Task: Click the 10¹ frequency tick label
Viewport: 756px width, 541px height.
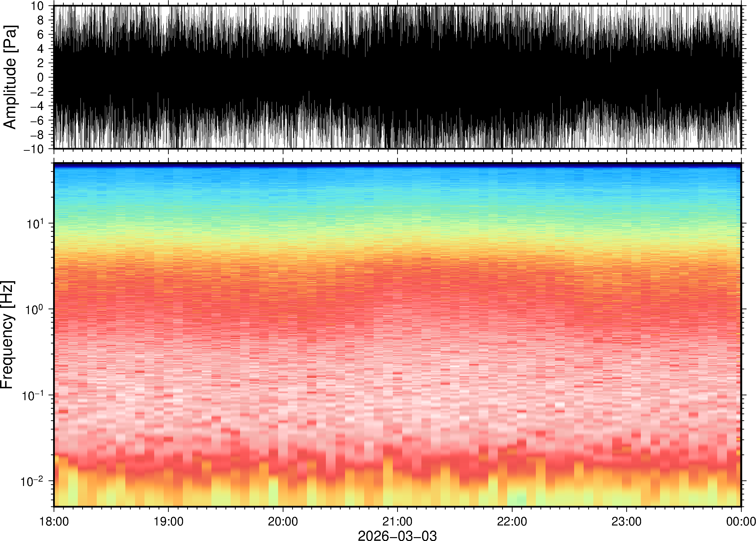Action: pyautogui.click(x=35, y=224)
